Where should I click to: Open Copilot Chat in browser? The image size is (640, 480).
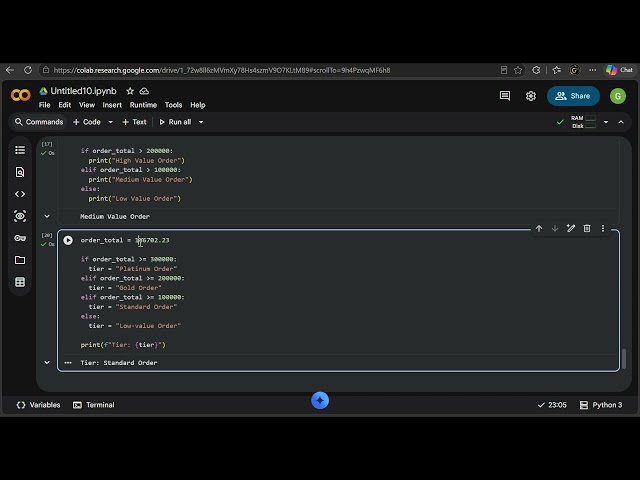coord(619,70)
